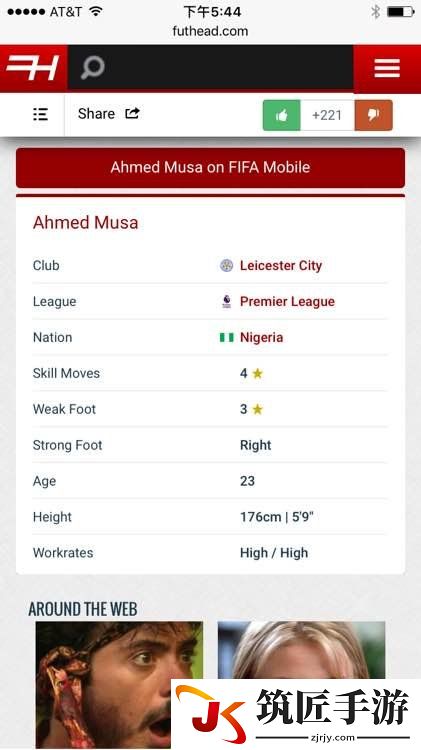Open the hamburger menu icon

tap(387, 68)
